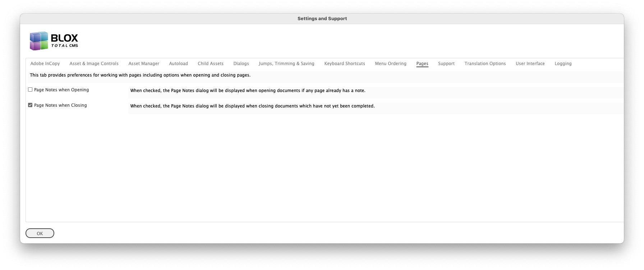Enable Page Notes when Opening checkbox
Screen dimensions: 644x270
coord(30,90)
